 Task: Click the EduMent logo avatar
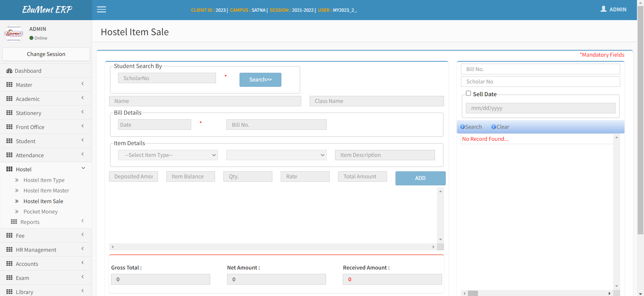14,34
